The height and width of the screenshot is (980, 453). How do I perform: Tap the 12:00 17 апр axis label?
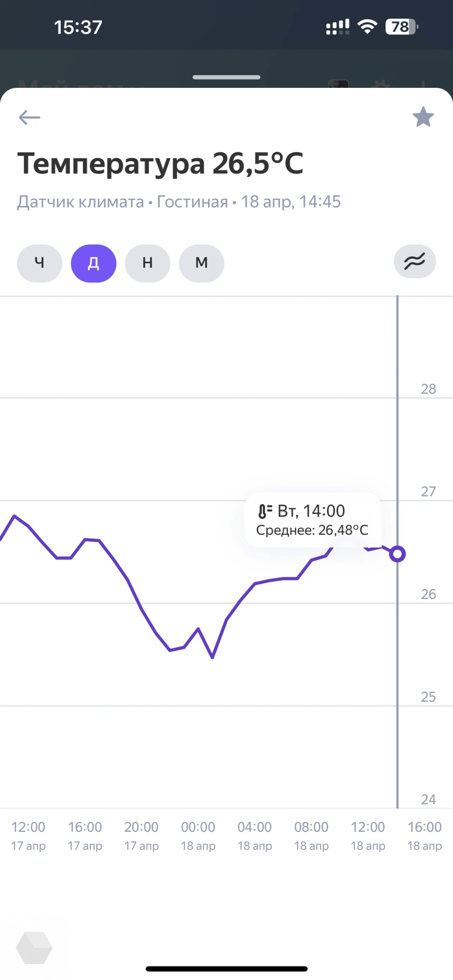point(28,836)
